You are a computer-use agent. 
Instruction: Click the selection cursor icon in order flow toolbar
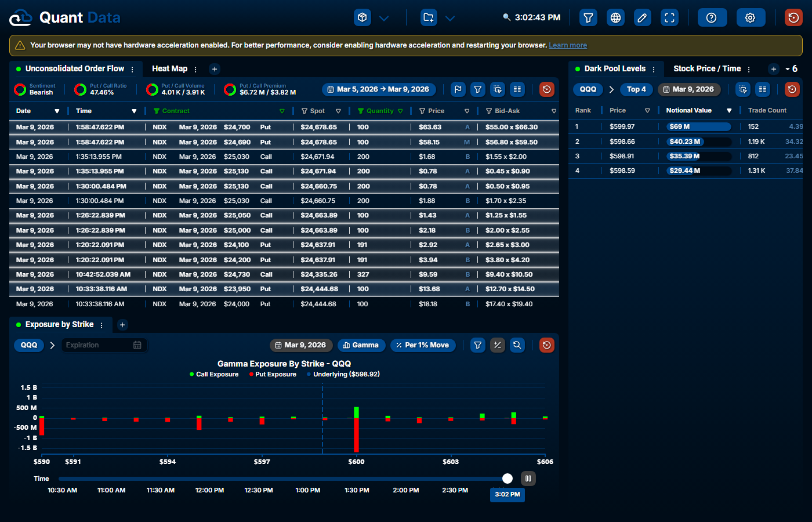(x=498, y=89)
